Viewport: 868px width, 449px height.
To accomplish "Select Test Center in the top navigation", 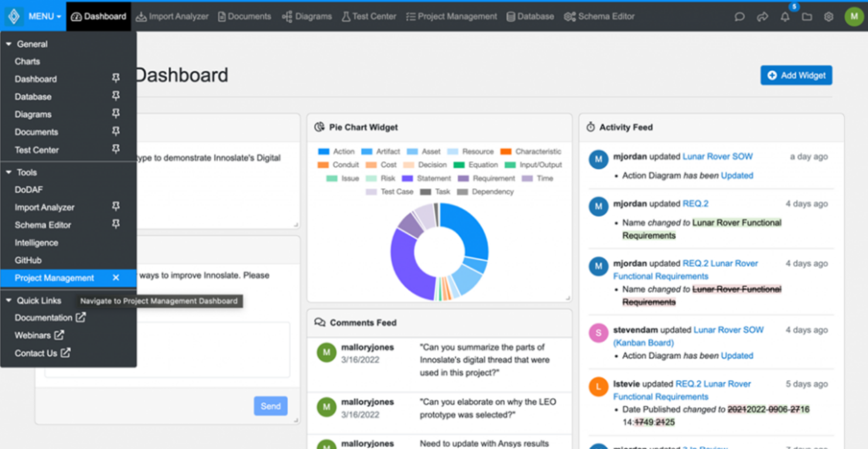I will 368,16.
